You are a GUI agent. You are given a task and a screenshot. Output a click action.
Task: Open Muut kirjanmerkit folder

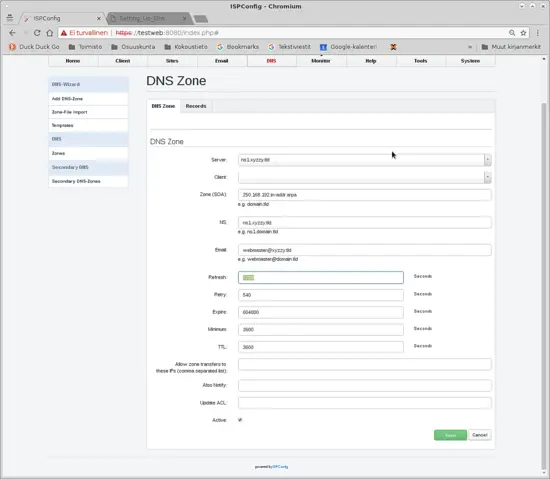point(511,47)
